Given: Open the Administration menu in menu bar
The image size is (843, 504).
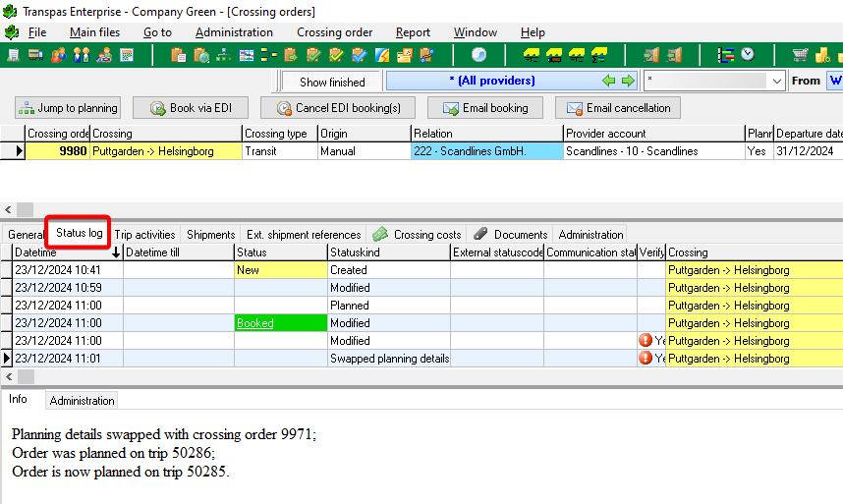Looking at the screenshot, I should pyautogui.click(x=234, y=32).
